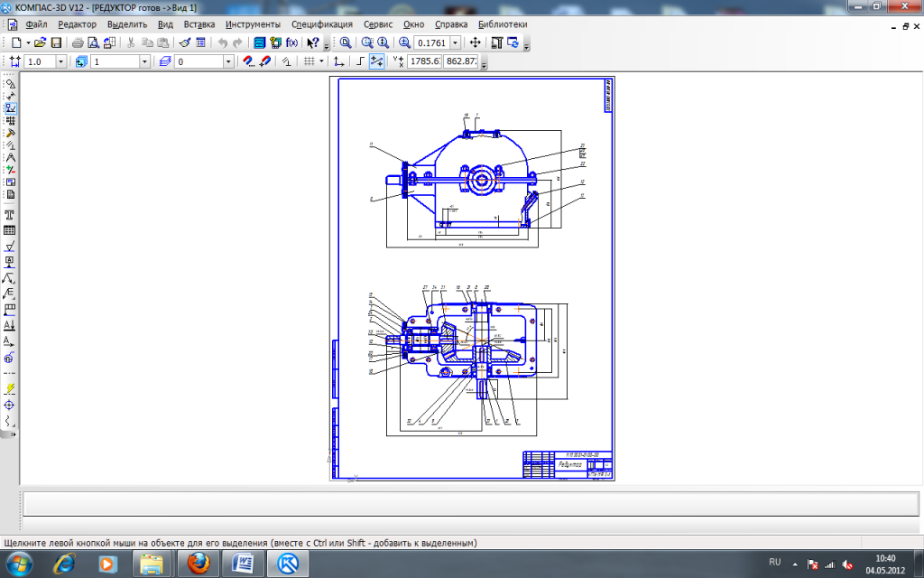Open the Редактор menu
The image size is (924, 578).
tap(78, 24)
